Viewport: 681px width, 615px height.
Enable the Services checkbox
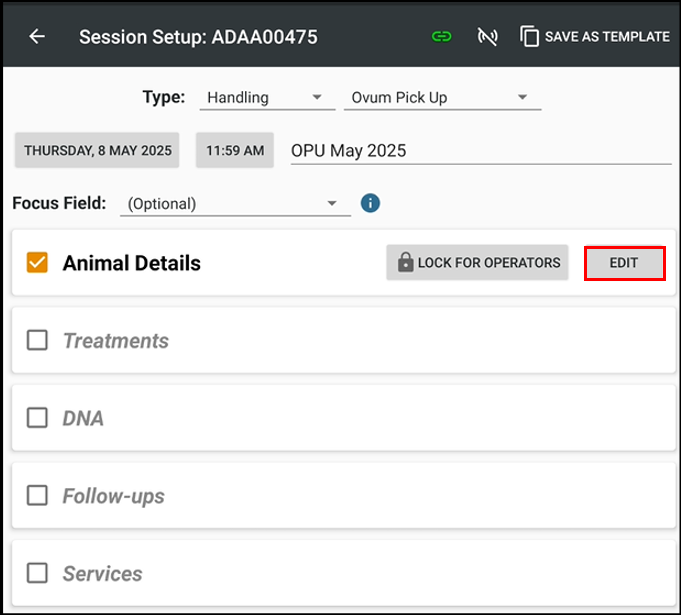coord(37,573)
